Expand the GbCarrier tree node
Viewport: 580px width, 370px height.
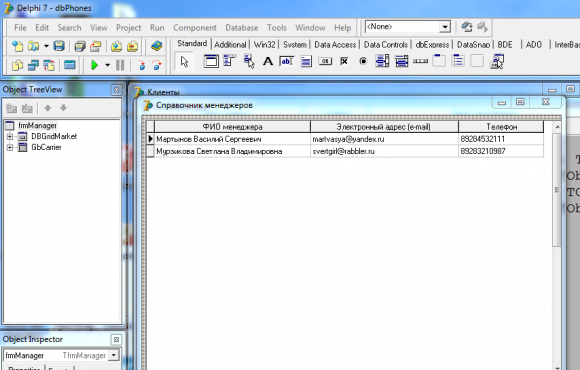point(10,147)
